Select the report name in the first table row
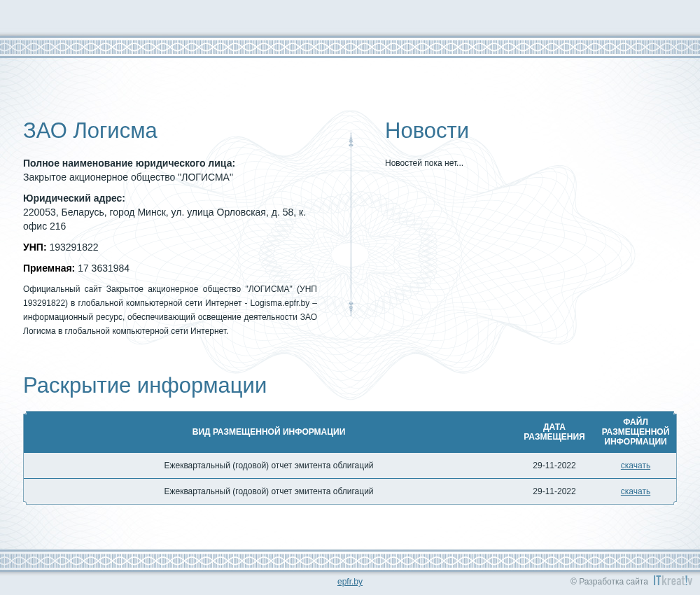Screen dimensions: 700x595 269,465
